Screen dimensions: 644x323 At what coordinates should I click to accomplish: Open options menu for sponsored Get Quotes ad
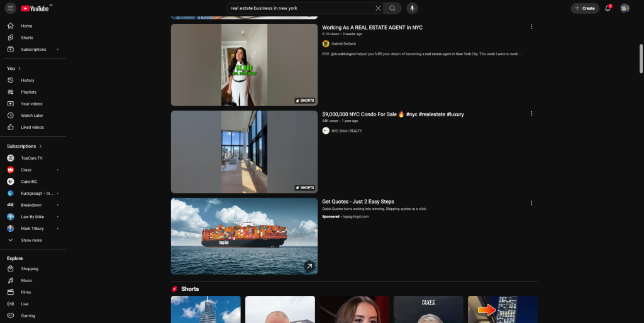531,203
